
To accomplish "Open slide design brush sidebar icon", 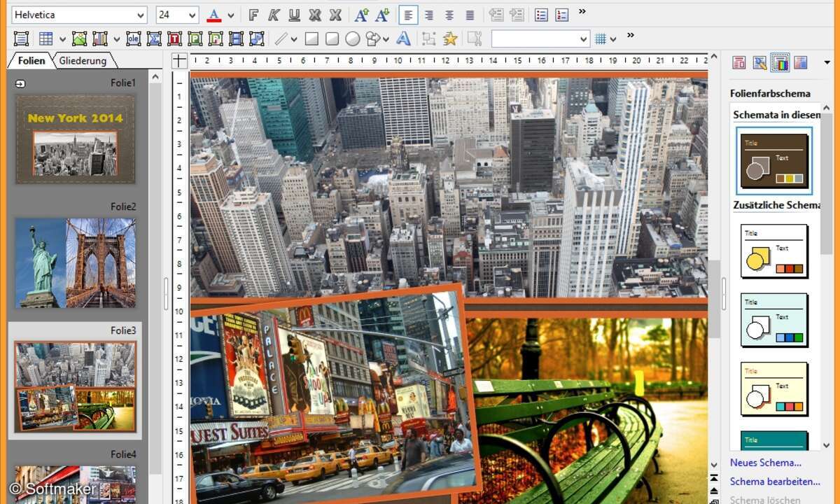I will pyautogui.click(x=759, y=62).
